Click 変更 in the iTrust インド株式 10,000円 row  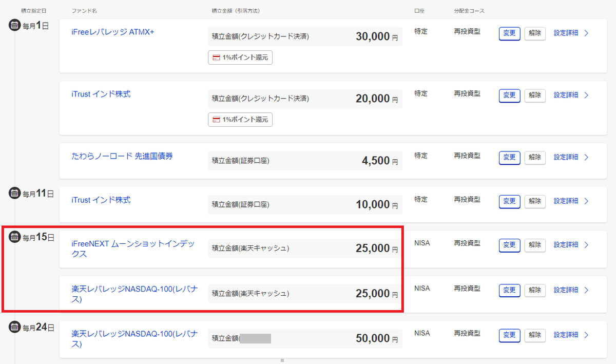(x=509, y=201)
